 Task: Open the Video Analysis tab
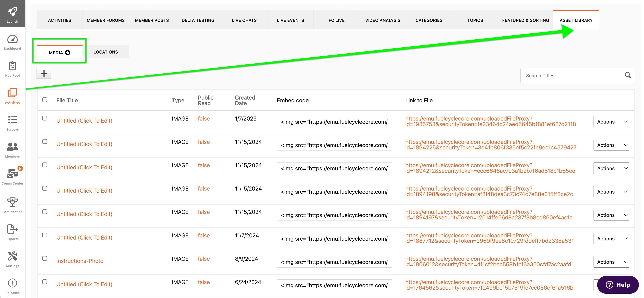tap(383, 20)
